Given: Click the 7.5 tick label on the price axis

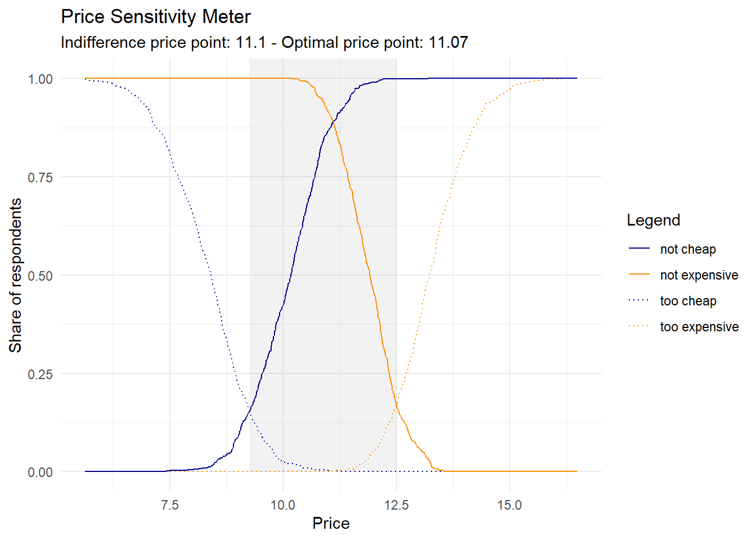Looking at the screenshot, I should pyautogui.click(x=169, y=505).
